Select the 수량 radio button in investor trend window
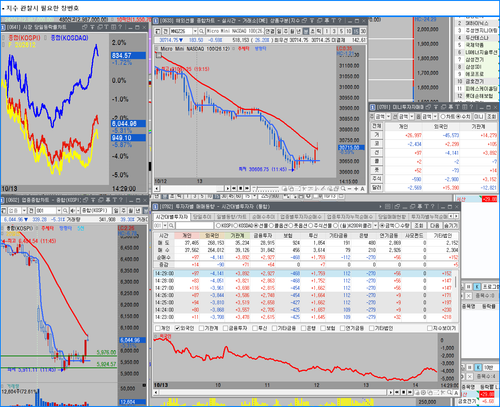 pos(397,226)
